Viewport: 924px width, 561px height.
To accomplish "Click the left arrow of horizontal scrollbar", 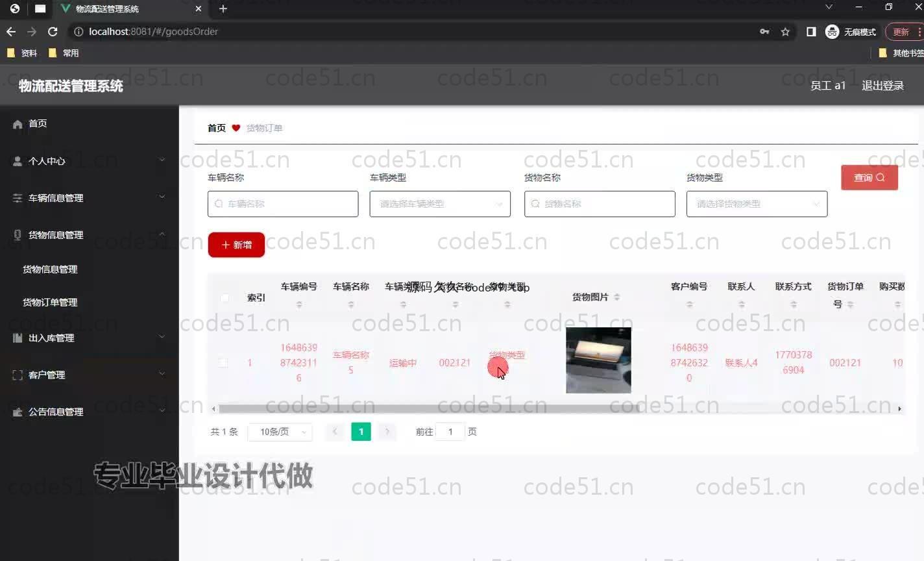I will pos(213,408).
